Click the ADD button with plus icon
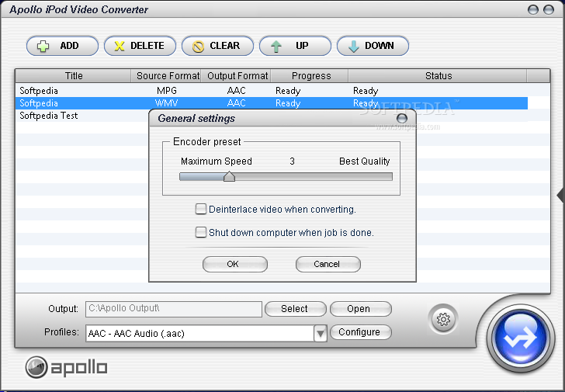The height and width of the screenshot is (392, 565). pos(62,46)
